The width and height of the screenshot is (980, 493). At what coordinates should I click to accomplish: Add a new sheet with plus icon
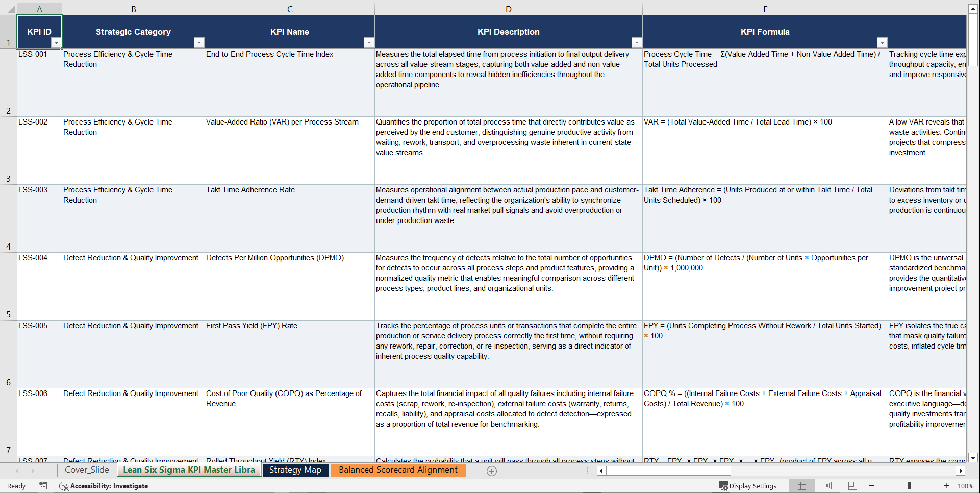pyautogui.click(x=492, y=471)
